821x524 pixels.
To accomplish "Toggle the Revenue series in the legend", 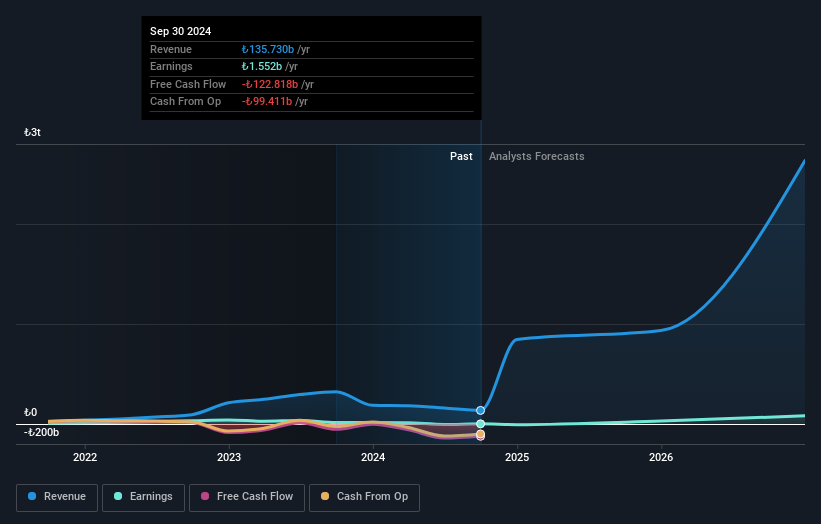I will click(x=57, y=497).
